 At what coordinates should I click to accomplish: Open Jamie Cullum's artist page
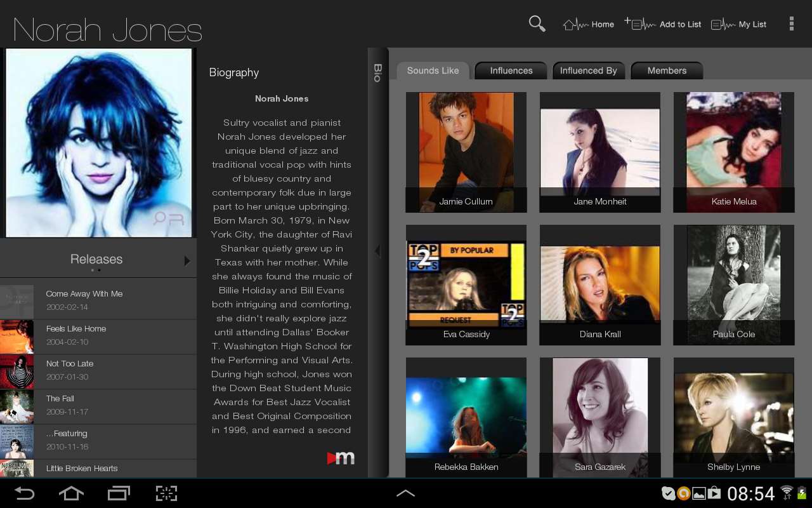point(466,152)
